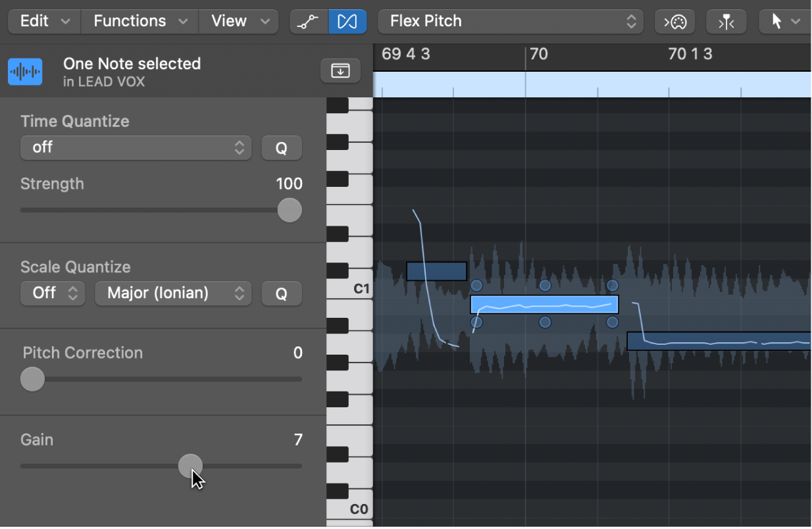The height and width of the screenshot is (529, 812).
Task: Click the Catch Playhead toolbar icon
Action: pyautogui.click(x=726, y=21)
